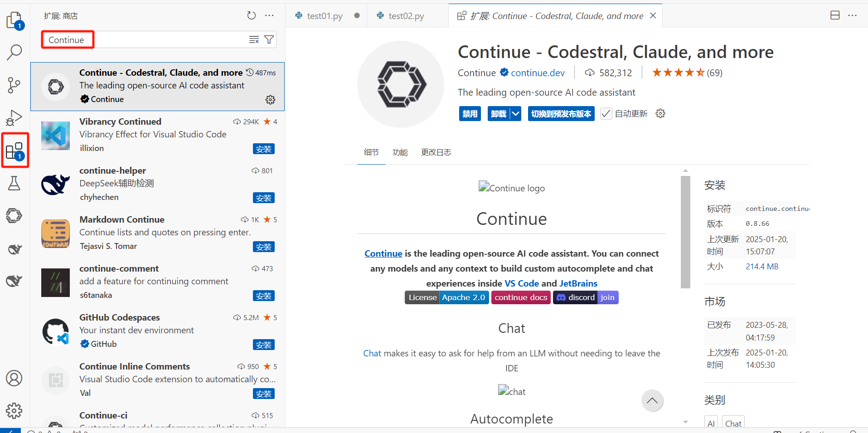Open the Manage gear in activity bar
Screen dimensions: 868x433
(15, 411)
